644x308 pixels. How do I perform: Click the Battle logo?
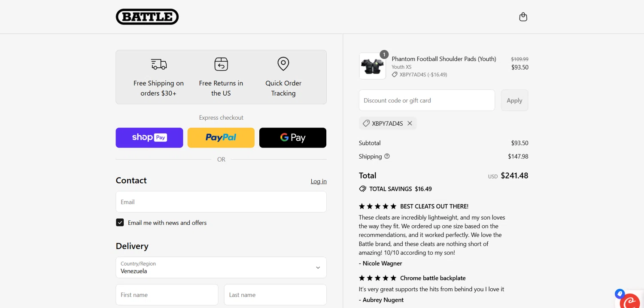pos(147,17)
